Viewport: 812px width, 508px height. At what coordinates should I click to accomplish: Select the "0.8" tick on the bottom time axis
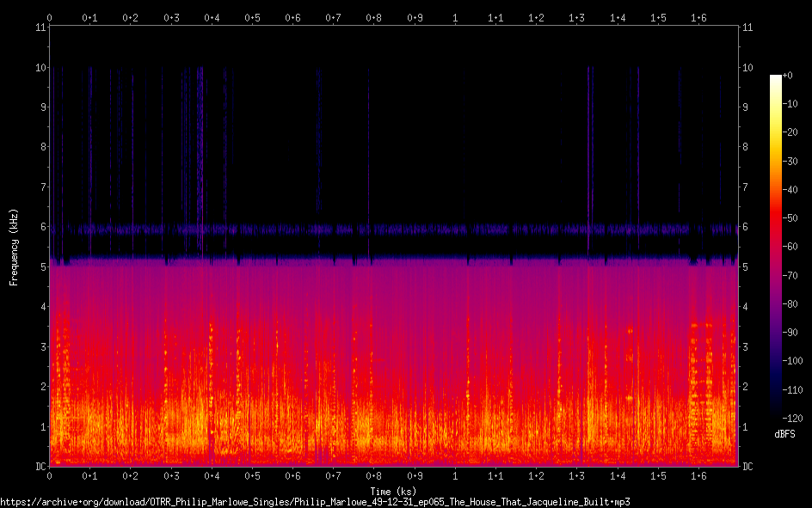(x=374, y=475)
